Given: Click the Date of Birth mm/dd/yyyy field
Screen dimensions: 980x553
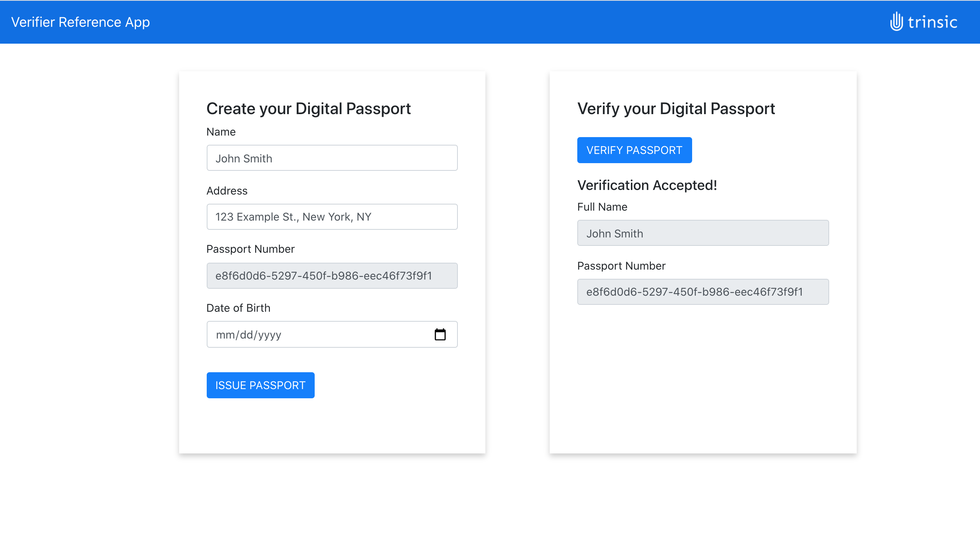Looking at the screenshot, I should pos(332,334).
